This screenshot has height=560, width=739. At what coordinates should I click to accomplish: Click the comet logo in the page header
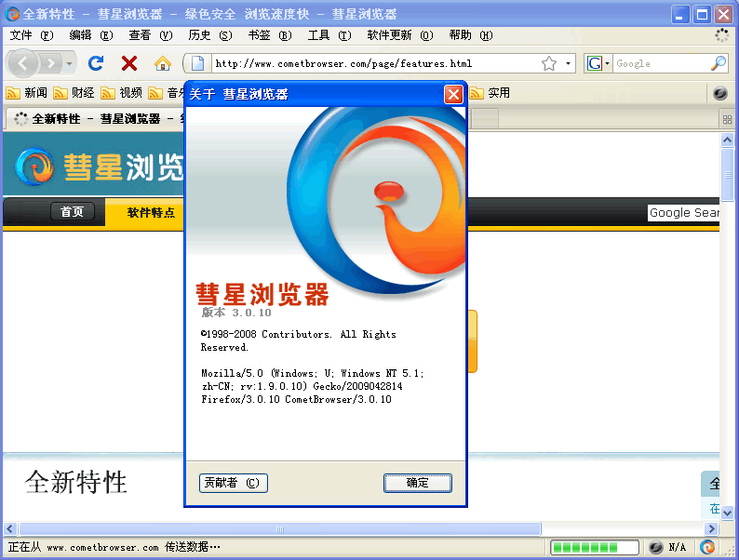tap(34, 167)
